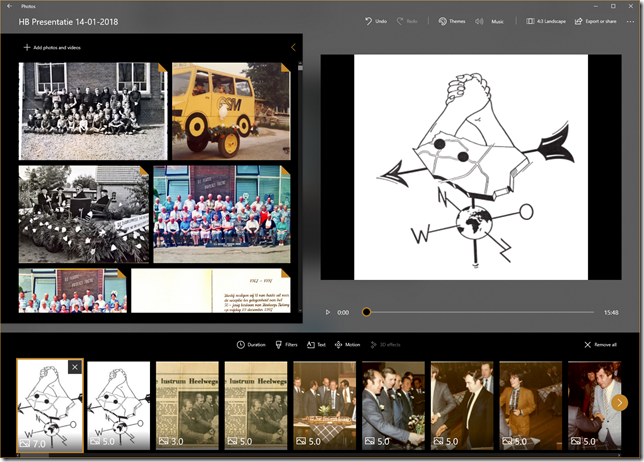Viewport: 644px width, 462px height.
Task: Set clip Duration
Action: (251, 344)
